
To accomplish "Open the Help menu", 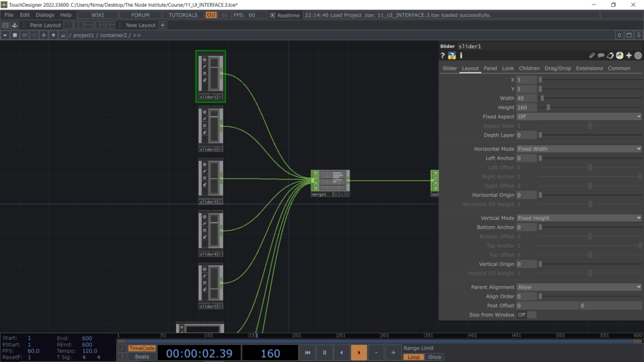I will 65,15.
